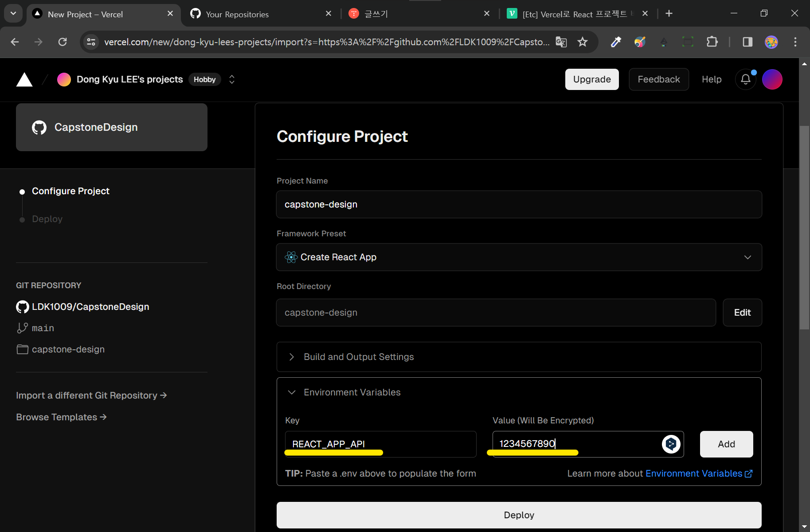Image resolution: width=810 pixels, height=532 pixels.
Task: Click the Vercel triangle logo
Action: pyautogui.click(x=24, y=80)
